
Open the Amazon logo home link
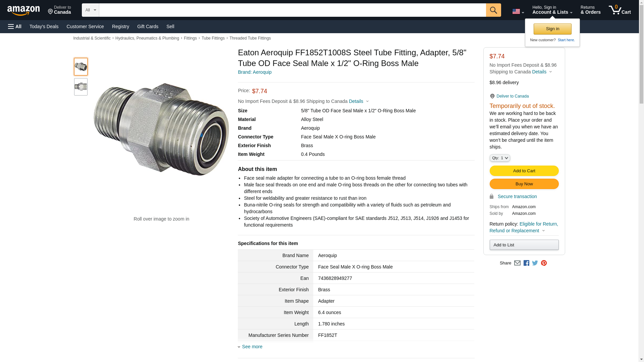[23, 10]
